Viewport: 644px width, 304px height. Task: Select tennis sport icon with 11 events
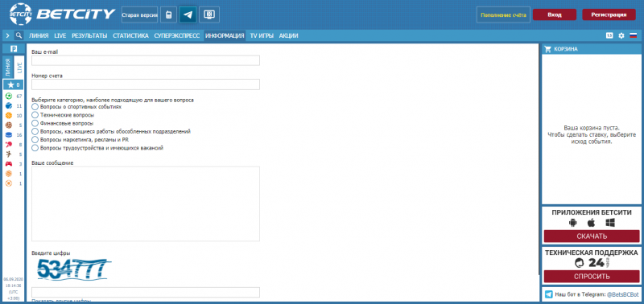(x=9, y=106)
